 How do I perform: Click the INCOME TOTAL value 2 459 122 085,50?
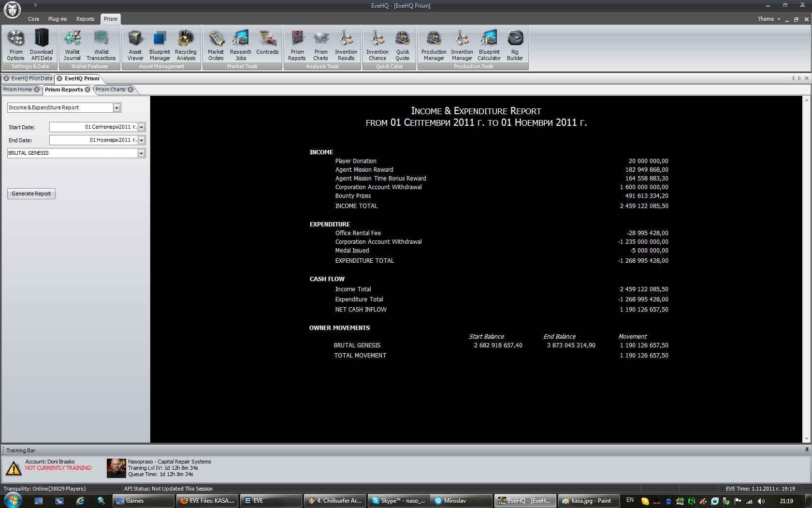click(644, 206)
